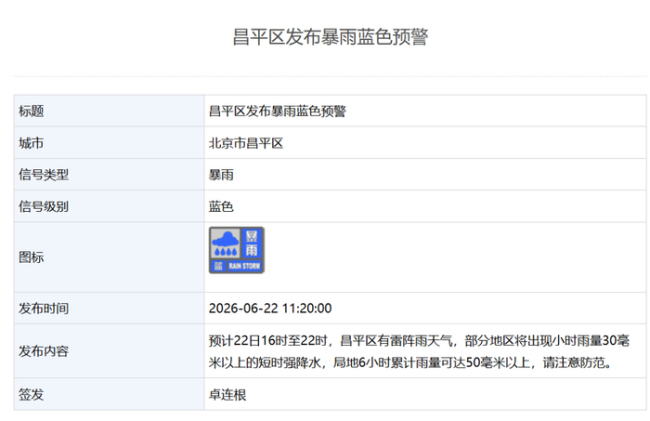Click the 发布内容 label cell
This screenshot has width=650, height=421.
click(109, 351)
